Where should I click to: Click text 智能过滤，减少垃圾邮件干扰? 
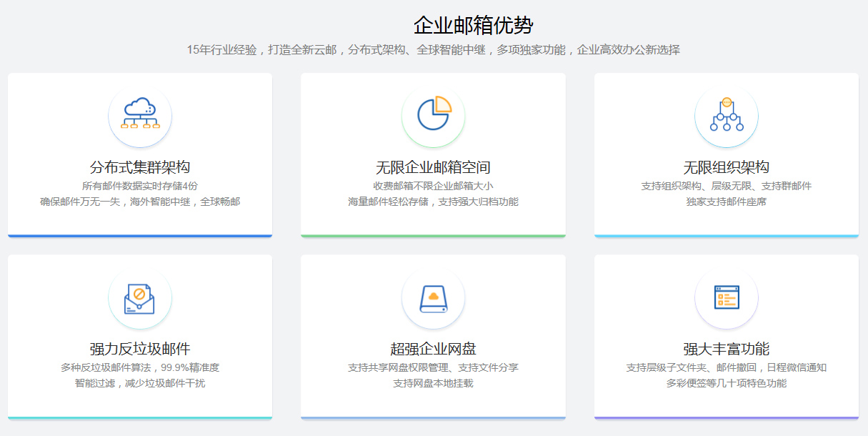pyautogui.click(x=140, y=383)
